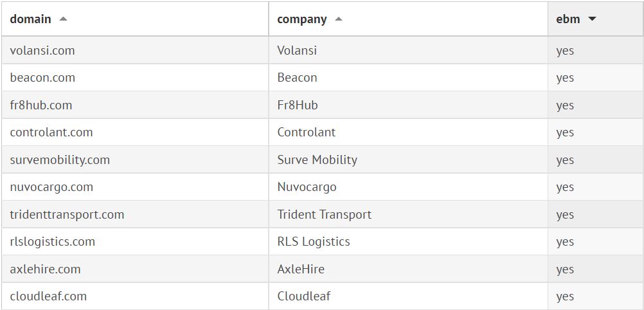The width and height of the screenshot is (644, 310).
Task: Select the RLS Logistics company cell
Action: pos(314,242)
